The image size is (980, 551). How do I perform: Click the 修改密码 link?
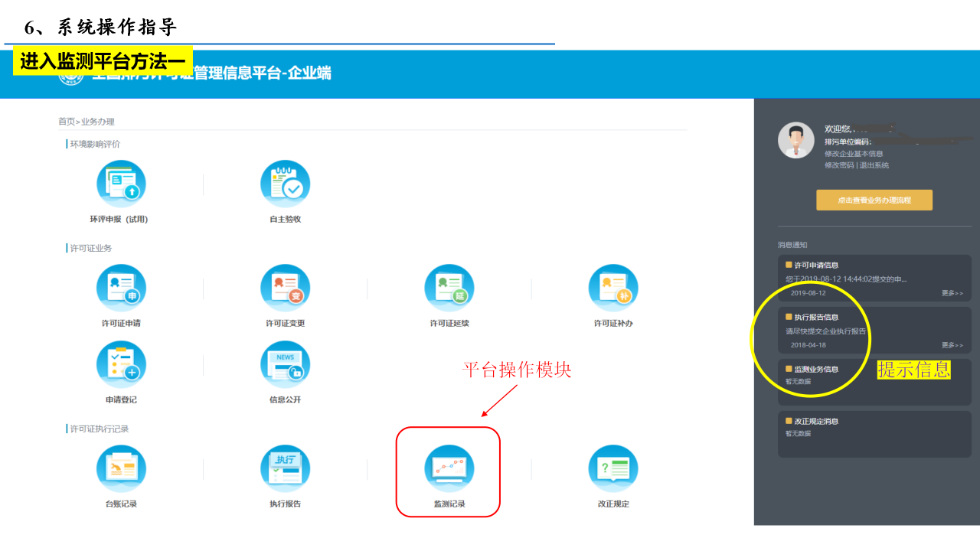point(838,165)
